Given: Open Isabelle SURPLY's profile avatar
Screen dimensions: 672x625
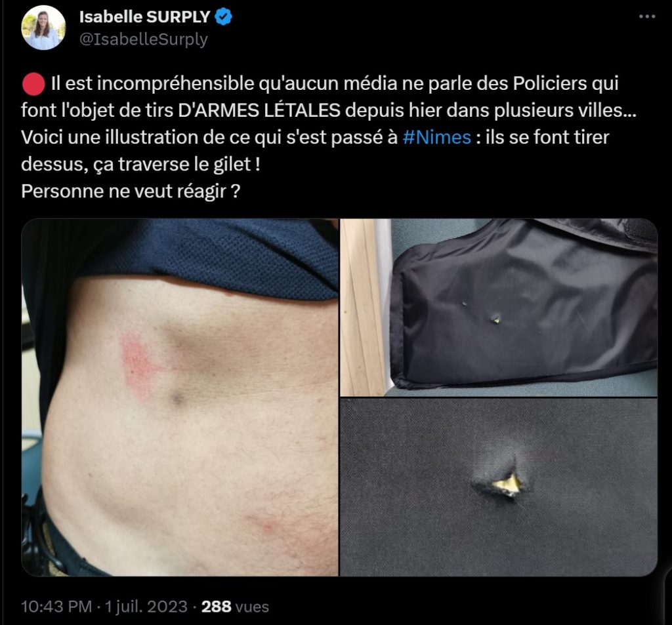Looking at the screenshot, I should (x=43, y=28).
